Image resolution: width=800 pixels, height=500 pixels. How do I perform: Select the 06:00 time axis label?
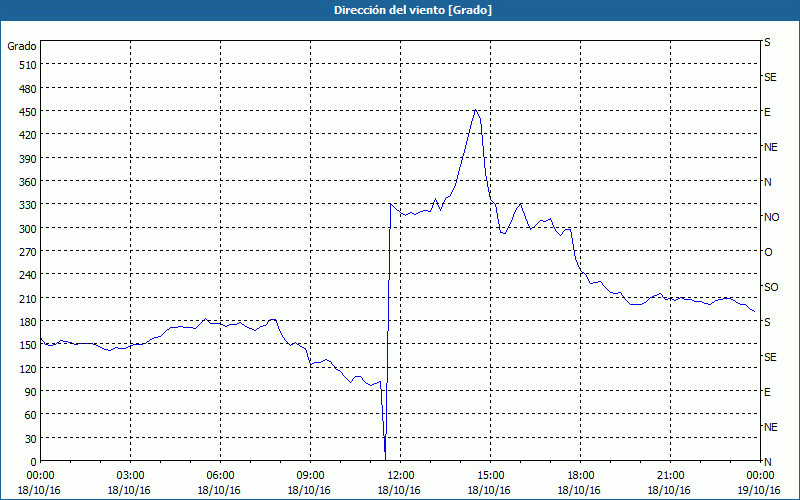(x=220, y=476)
